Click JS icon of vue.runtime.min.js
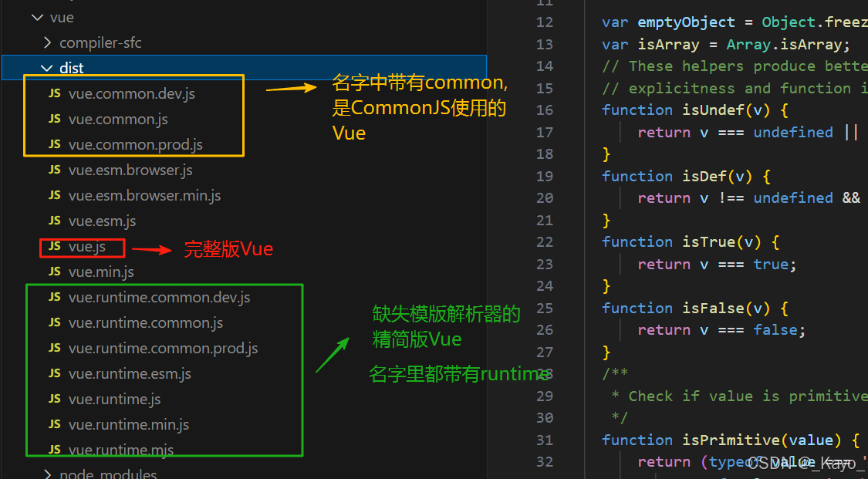The height and width of the screenshot is (479, 868). pyautogui.click(x=54, y=424)
